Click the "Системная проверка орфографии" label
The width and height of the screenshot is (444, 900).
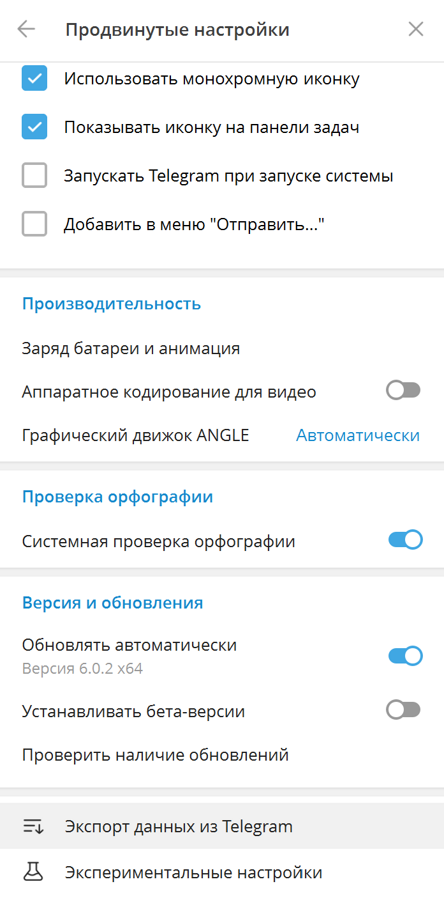point(158,541)
